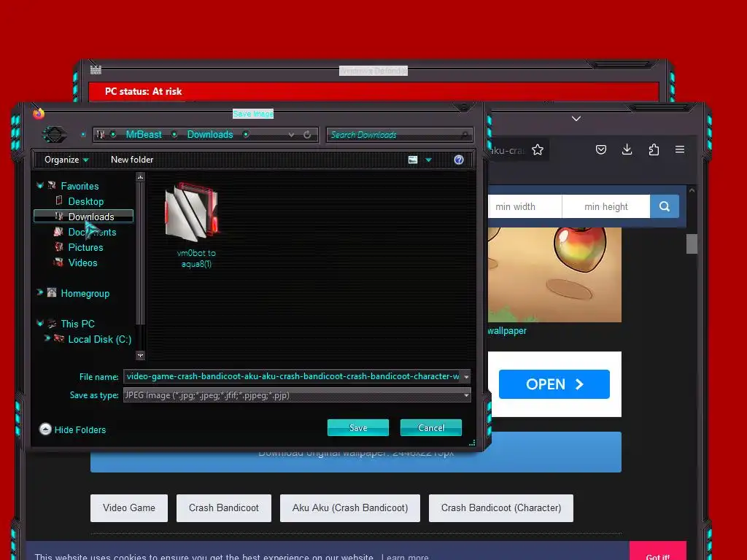Select Homegroup in navigation tree
Screen dimensions: 747x560
click(85, 293)
